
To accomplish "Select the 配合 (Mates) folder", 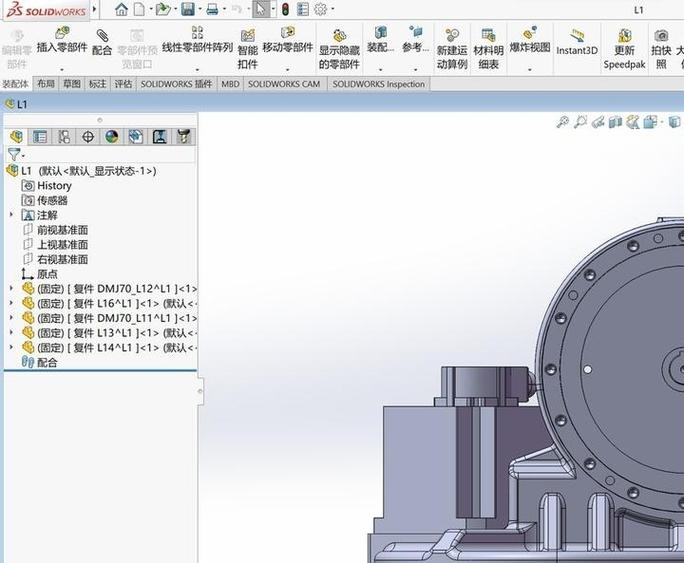I will [39, 362].
